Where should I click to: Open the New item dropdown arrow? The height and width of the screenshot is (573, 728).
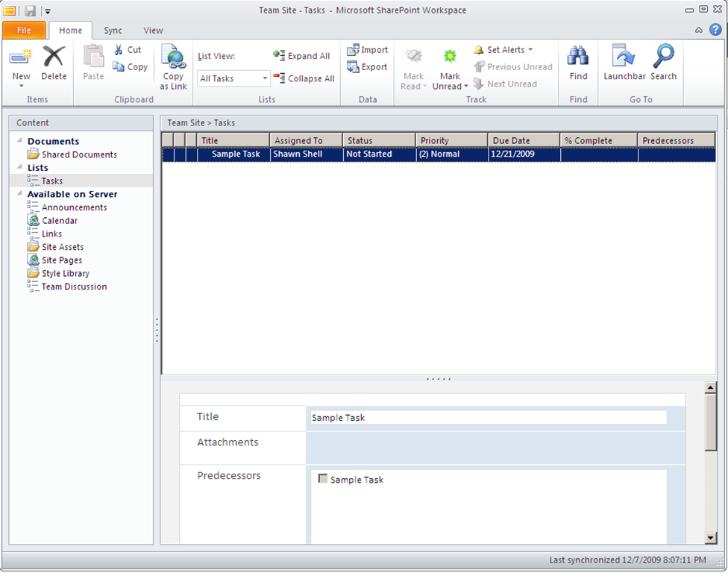22,86
